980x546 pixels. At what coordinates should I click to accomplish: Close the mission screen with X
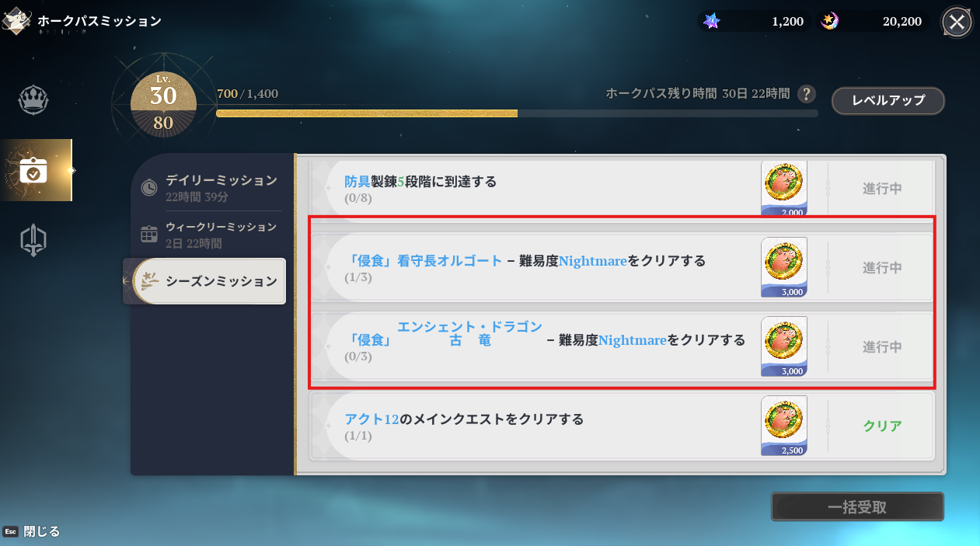tap(957, 23)
